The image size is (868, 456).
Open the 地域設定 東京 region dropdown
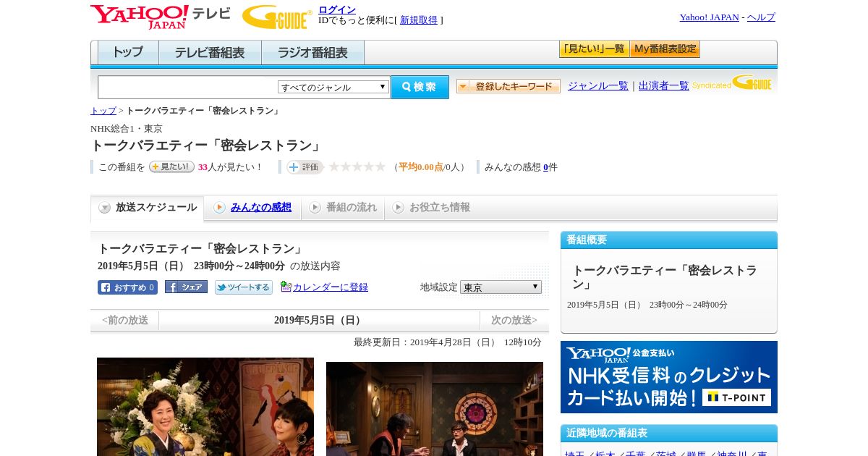point(501,287)
